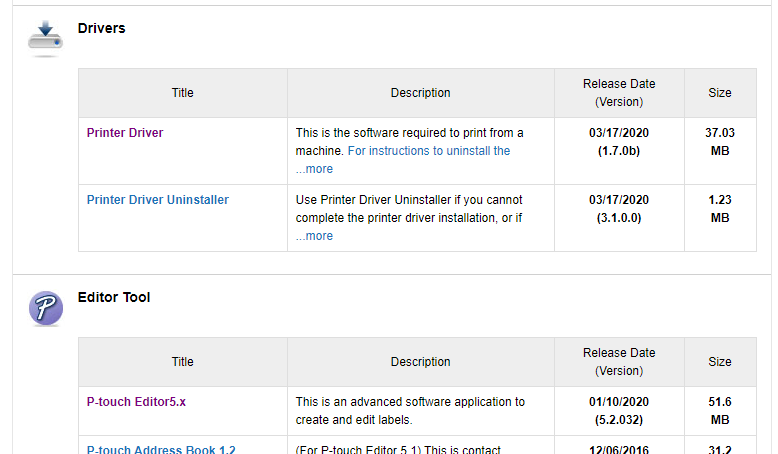This screenshot has height=454, width=778.
Task: Click Title column header in Drivers table
Action: click(182, 93)
